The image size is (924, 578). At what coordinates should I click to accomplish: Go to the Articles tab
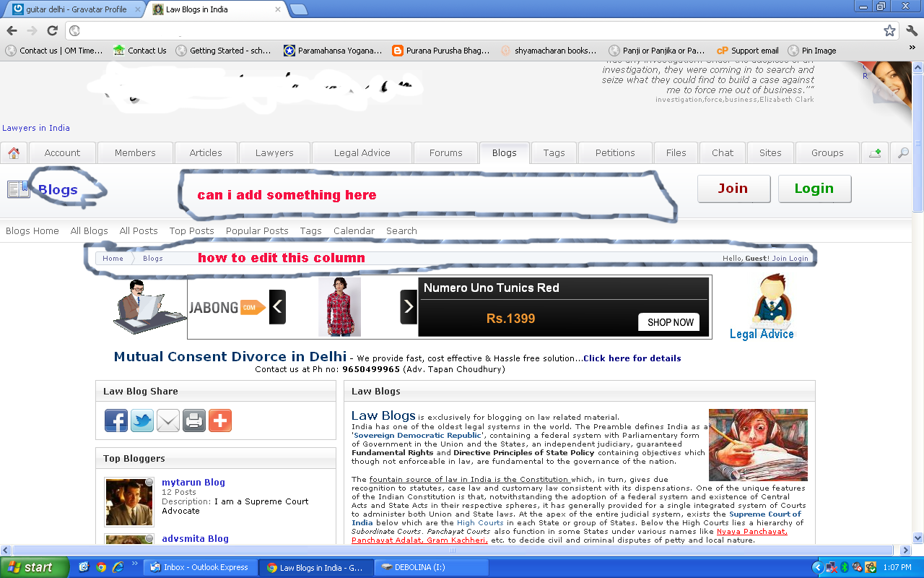click(x=206, y=152)
